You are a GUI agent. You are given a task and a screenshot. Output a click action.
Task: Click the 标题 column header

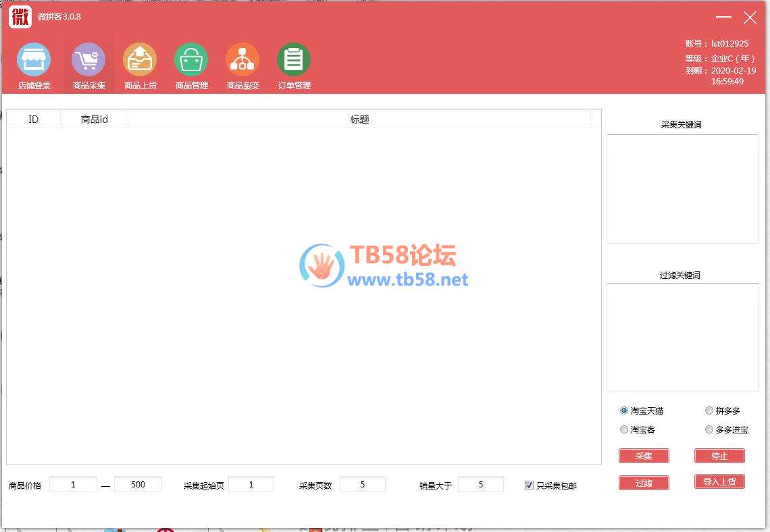tap(359, 119)
